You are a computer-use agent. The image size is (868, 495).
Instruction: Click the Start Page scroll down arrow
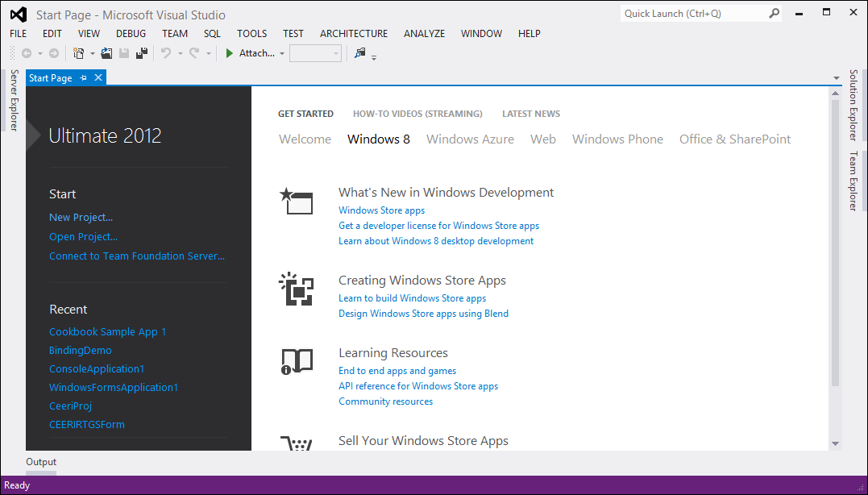(835, 443)
